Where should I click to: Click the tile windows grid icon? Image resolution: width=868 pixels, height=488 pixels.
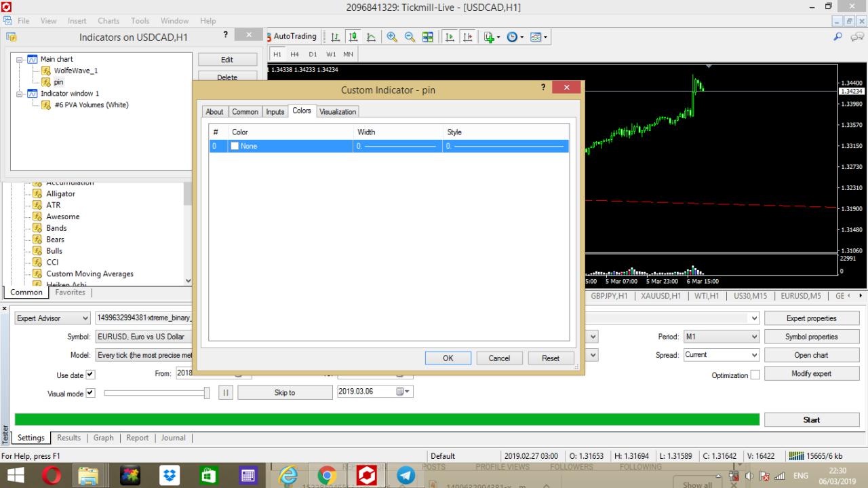pyautogui.click(x=428, y=37)
